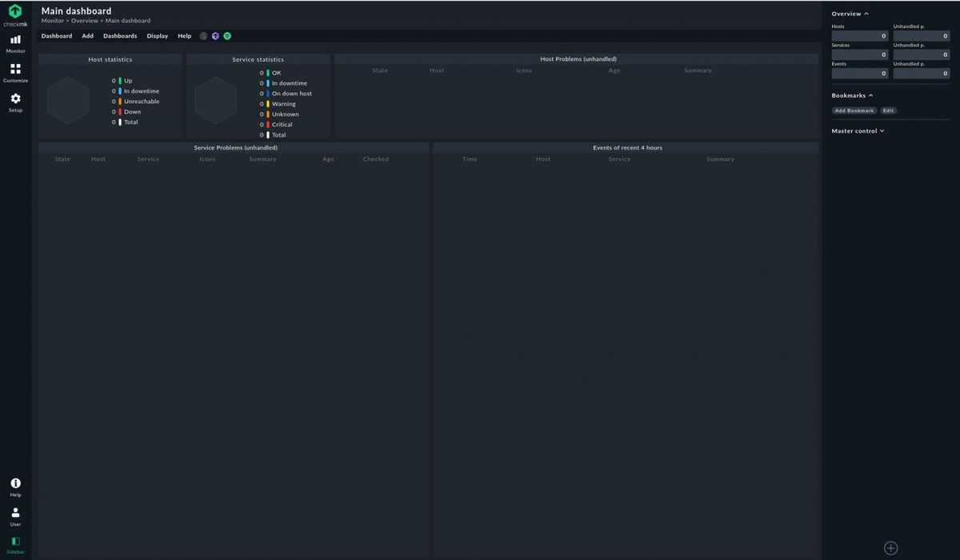Expand the Master control section

[858, 130]
